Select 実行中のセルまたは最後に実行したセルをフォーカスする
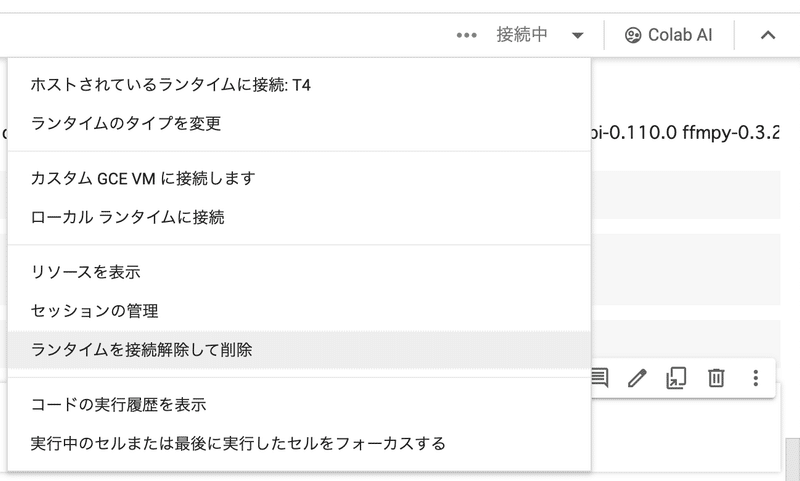The width and height of the screenshot is (800, 481). (x=238, y=442)
